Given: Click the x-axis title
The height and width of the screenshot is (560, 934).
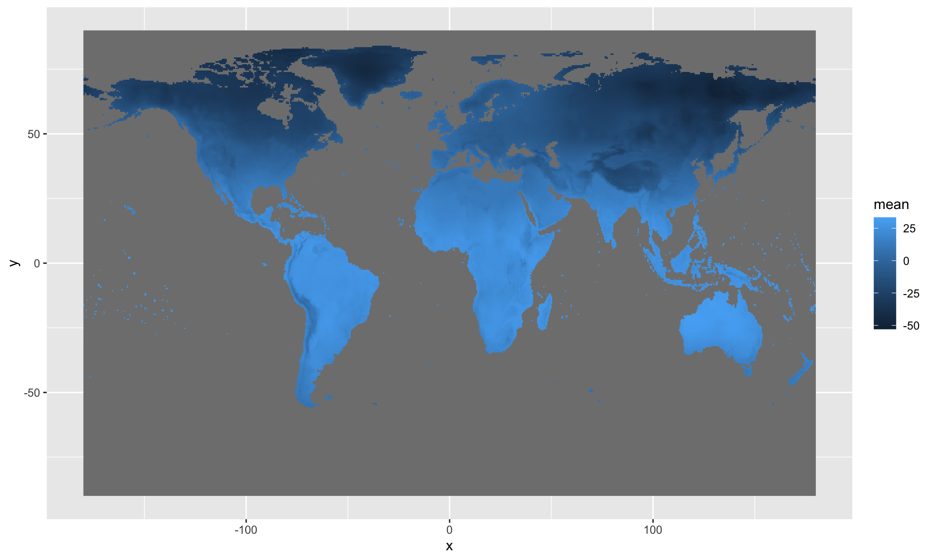Looking at the screenshot, I should coord(449,546).
